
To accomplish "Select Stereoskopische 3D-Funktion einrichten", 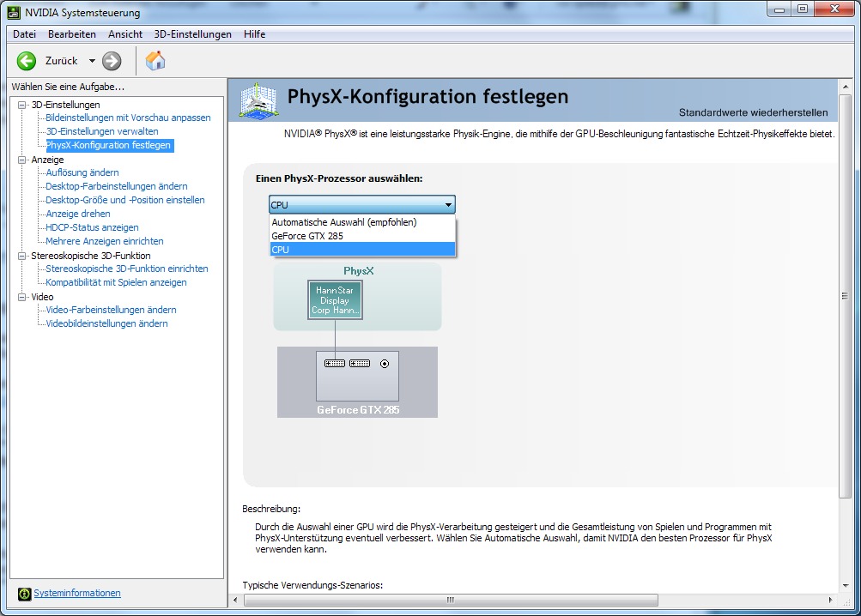I will click(127, 269).
